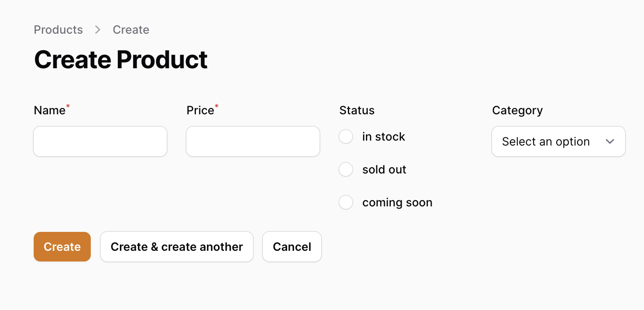Focus the Price input field
This screenshot has width=644, height=310.
point(253,141)
